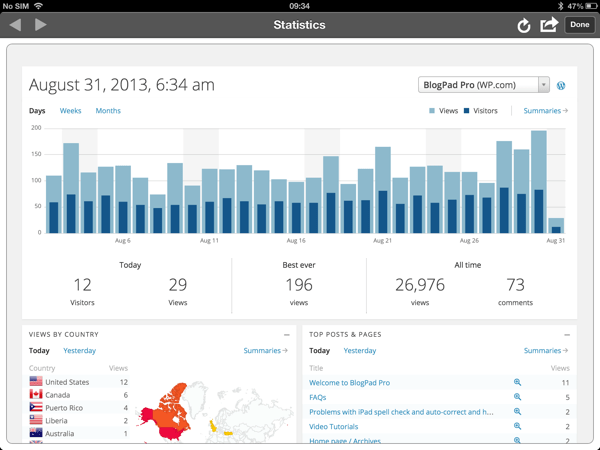This screenshot has height=450, width=600.
Task: Click magnifier icon beside Video Tutorials
Action: (517, 426)
